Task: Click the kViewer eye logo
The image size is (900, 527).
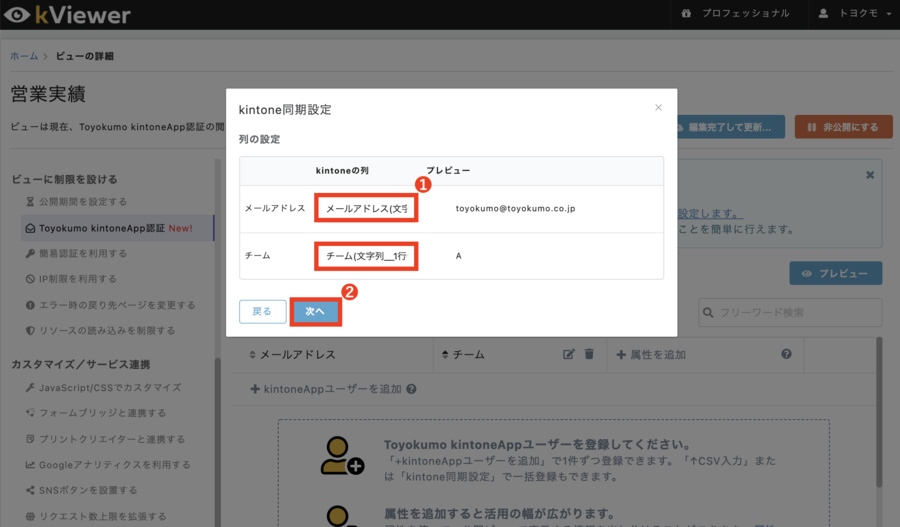Action: click(x=17, y=14)
